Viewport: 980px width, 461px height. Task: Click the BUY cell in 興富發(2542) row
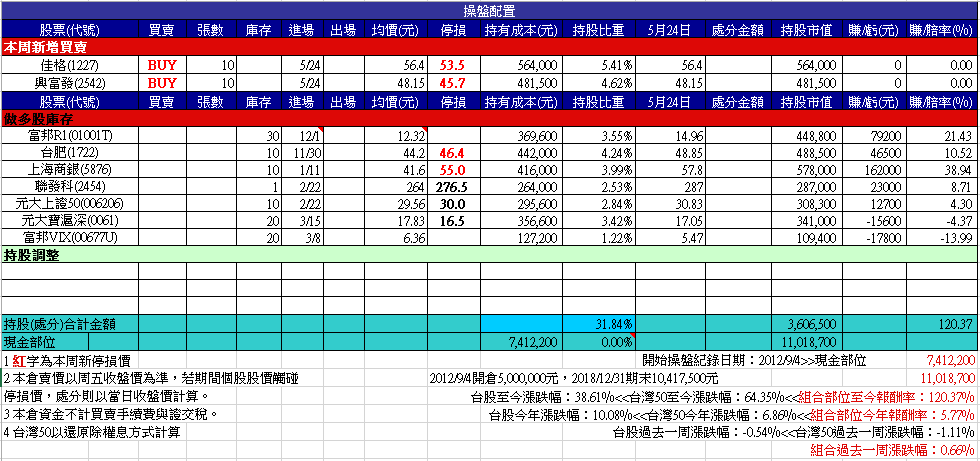click(162, 82)
